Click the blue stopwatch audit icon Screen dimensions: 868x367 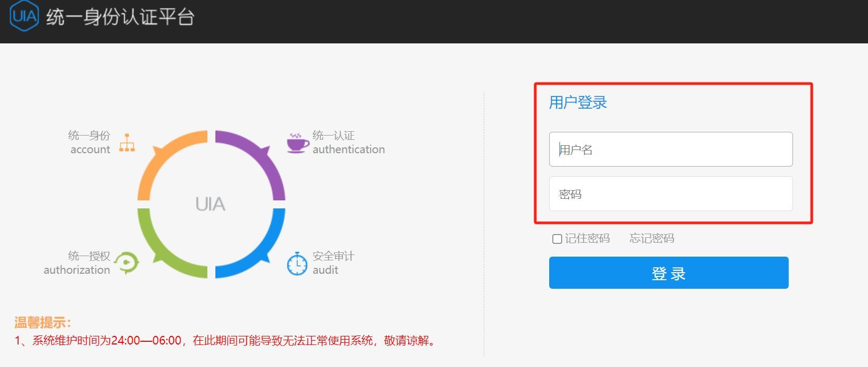[297, 264]
